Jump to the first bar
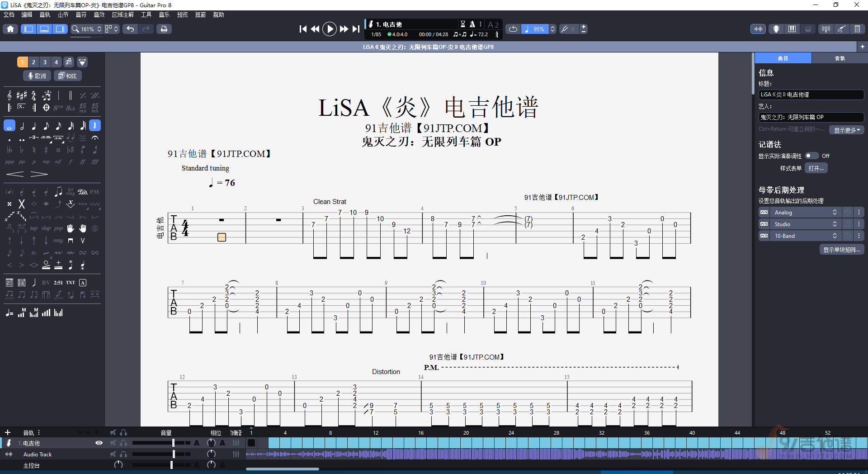The width and height of the screenshot is (868, 474). [303, 29]
